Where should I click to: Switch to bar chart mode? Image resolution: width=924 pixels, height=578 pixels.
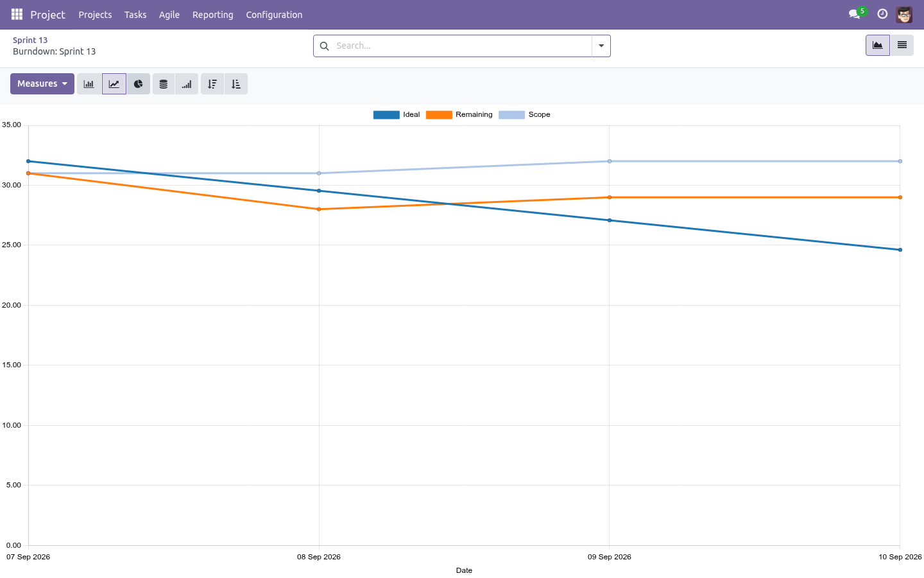click(x=89, y=84)
